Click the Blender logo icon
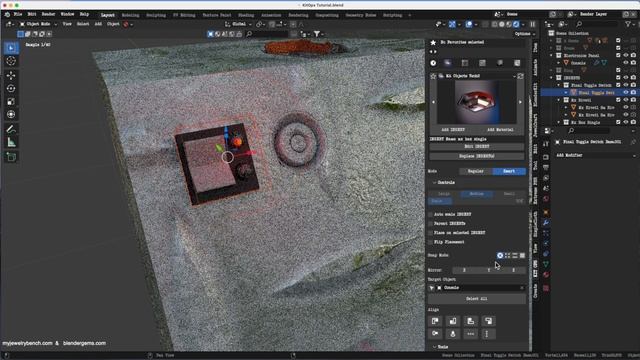The width and height of the screenshot is (640, 360). (7, 14)
